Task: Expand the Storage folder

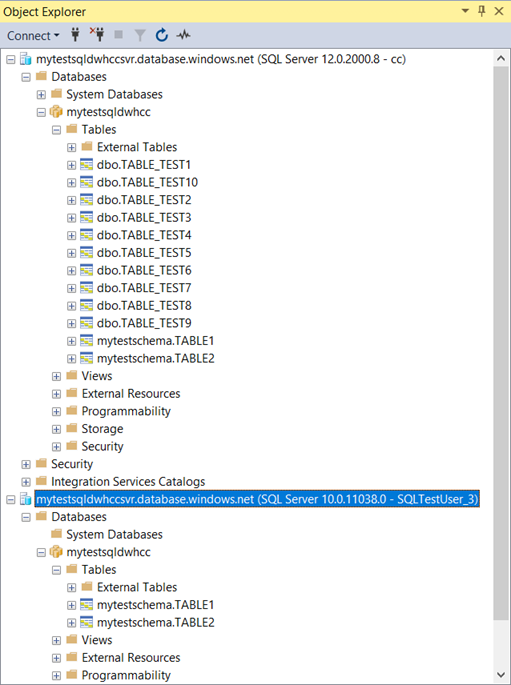Action: point(56,429)
